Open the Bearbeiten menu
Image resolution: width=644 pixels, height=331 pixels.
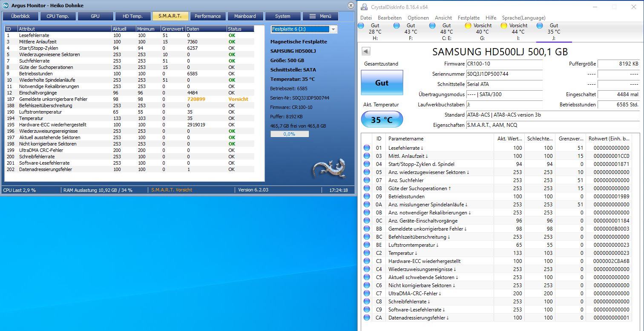[x=390, y=18]
